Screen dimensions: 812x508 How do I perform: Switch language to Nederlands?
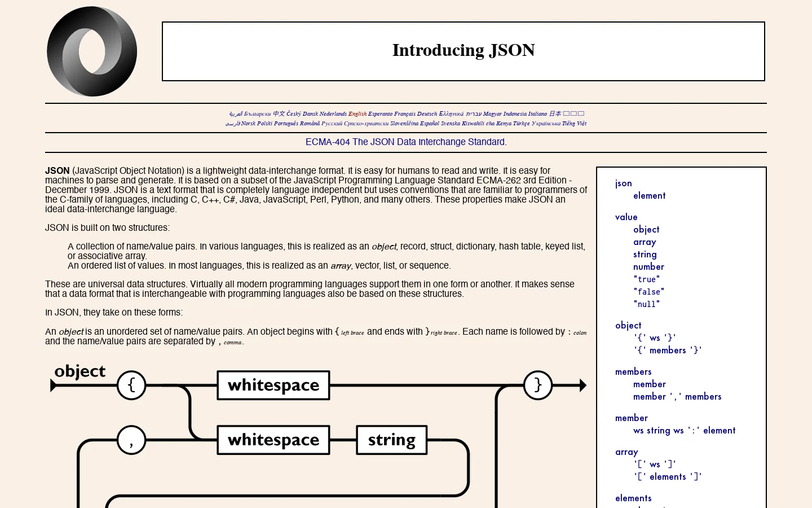pyautogui.click(x=333, y=114)
